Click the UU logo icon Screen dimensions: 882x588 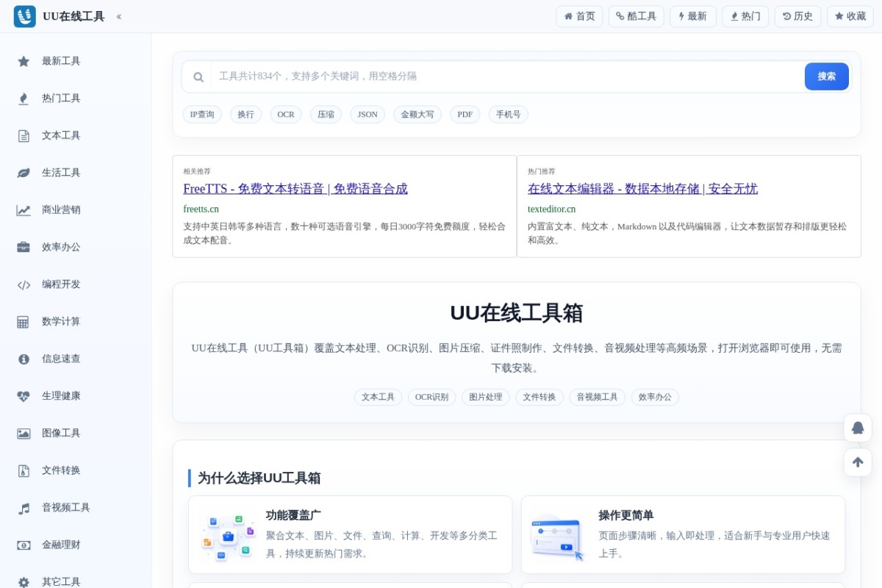(x=24, y=16)
